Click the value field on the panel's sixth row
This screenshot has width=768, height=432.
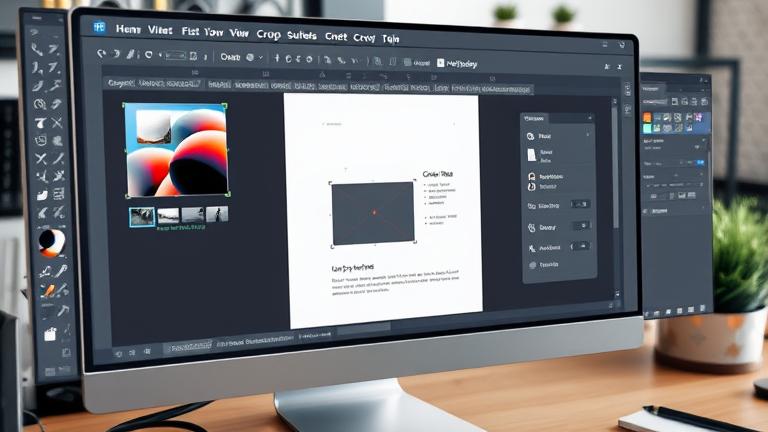pos(581,225)
